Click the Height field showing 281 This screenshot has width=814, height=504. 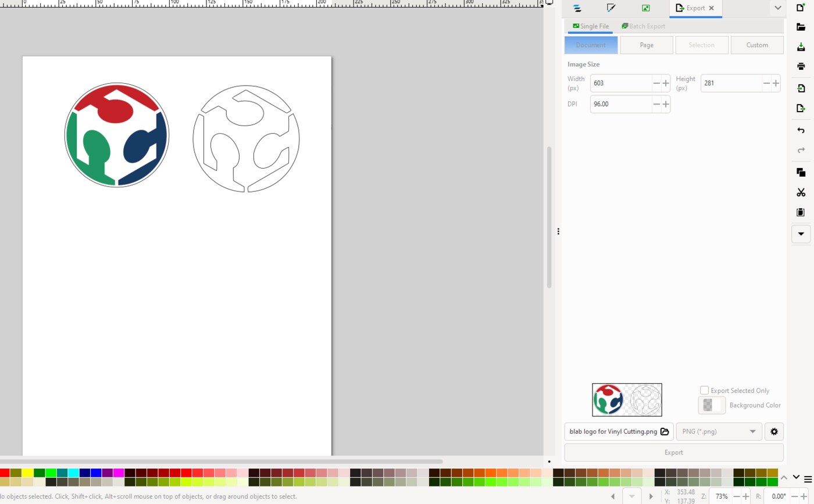click(731, 83)
